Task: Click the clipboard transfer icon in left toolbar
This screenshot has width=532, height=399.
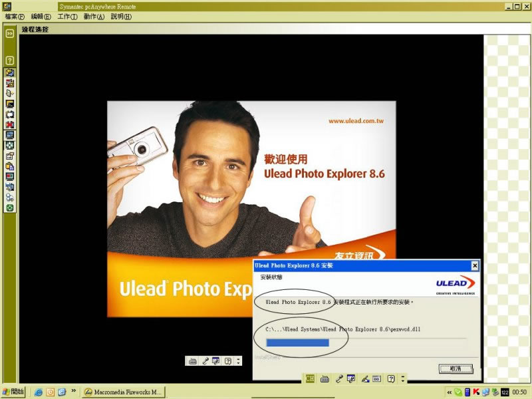Action: pos(9,166)
